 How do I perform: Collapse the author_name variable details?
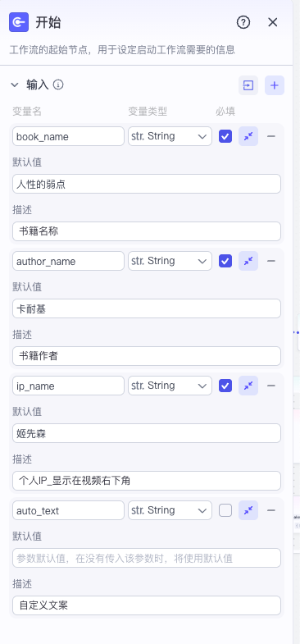click(248, 261)
